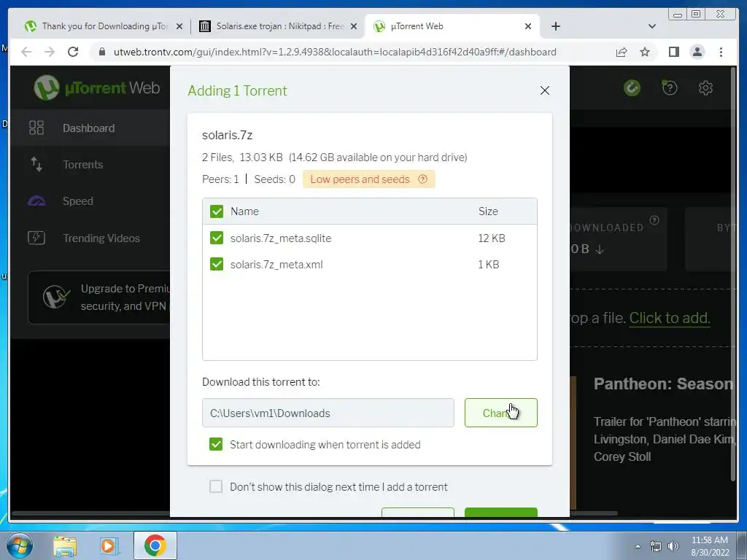Image resolution: width=747 pixels, height=560 pixels.
Task: Click the solaris.7z torrent title
Action: click(228, 135)
